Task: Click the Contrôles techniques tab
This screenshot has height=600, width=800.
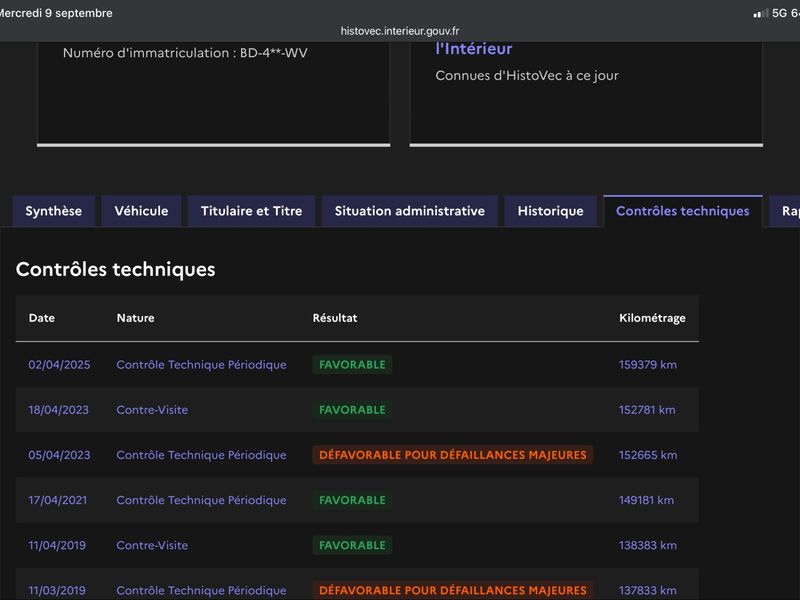Action: pyautogui.click(x=683, y=211)
